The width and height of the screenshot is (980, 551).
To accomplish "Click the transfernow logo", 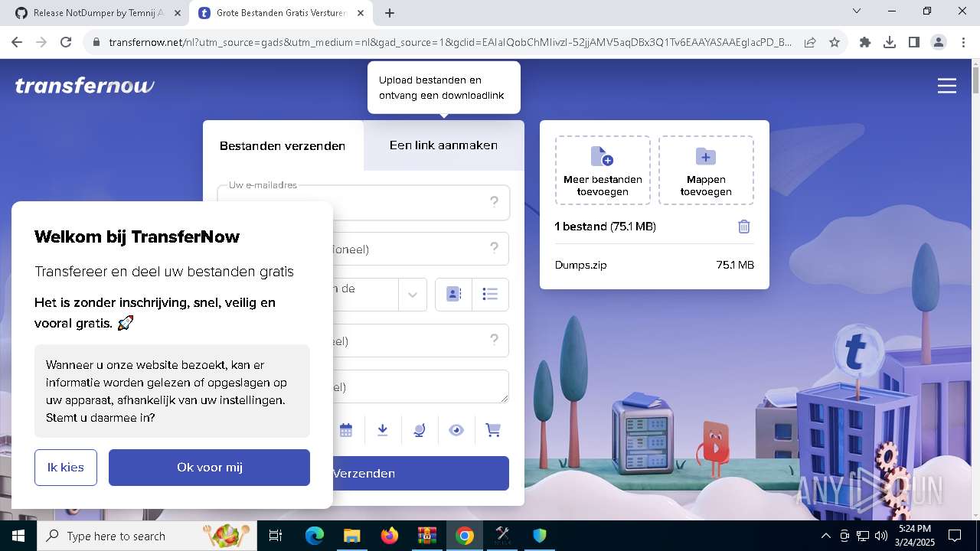I will coord(84,86).
